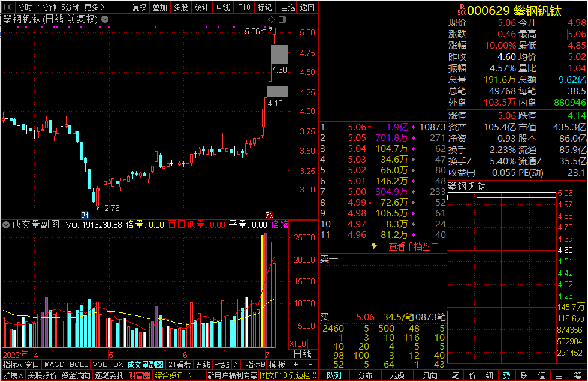
Task: Toggle 复权 price adjustment mode
Action: tap(139, 7)
